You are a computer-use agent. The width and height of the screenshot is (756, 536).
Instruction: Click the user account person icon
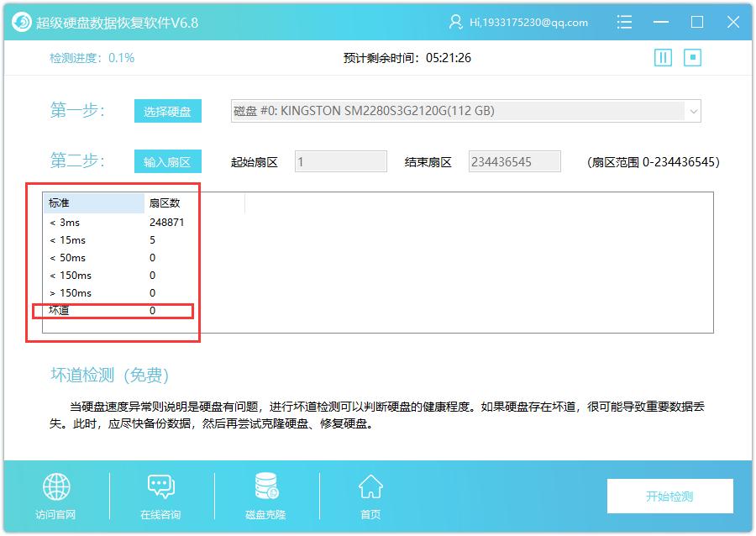pyautogui.click(x=455, y=23)
